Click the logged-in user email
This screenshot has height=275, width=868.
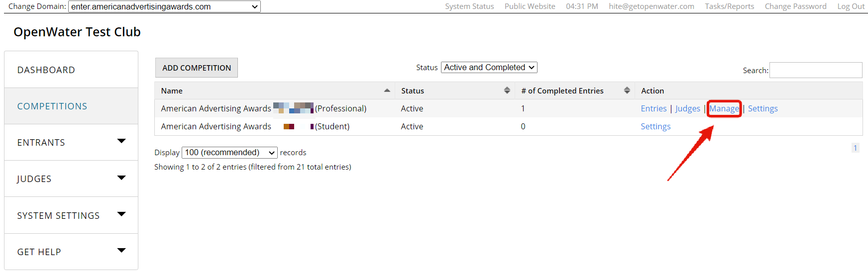click(x=651, y=6)
